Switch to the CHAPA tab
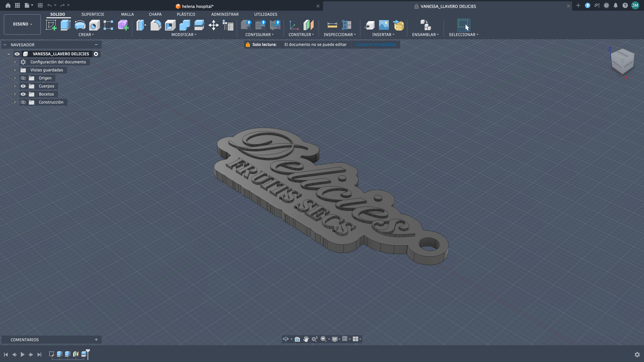Screen dimensions: 644x362 pos(155,14)
